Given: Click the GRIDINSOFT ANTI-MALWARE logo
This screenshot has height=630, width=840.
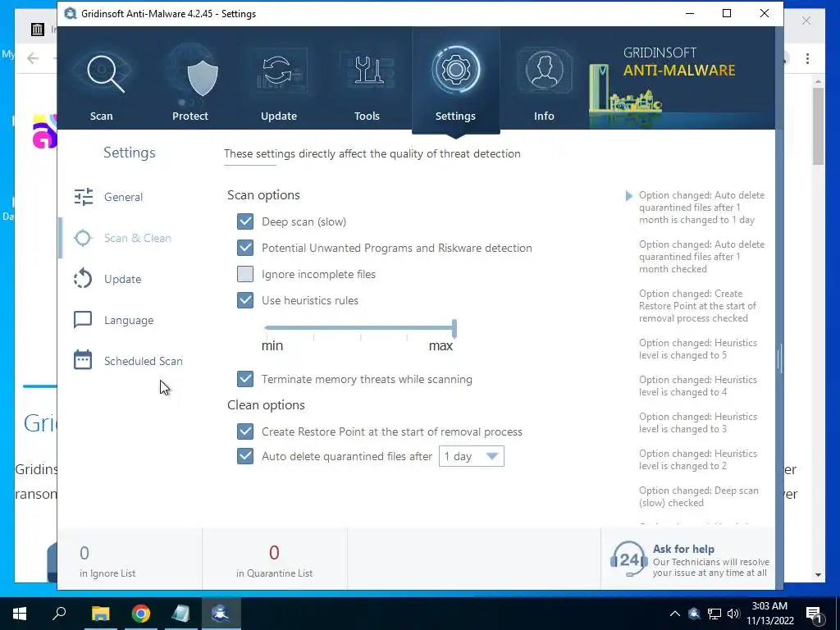Looking at the screenshot, I should (679, 62).
